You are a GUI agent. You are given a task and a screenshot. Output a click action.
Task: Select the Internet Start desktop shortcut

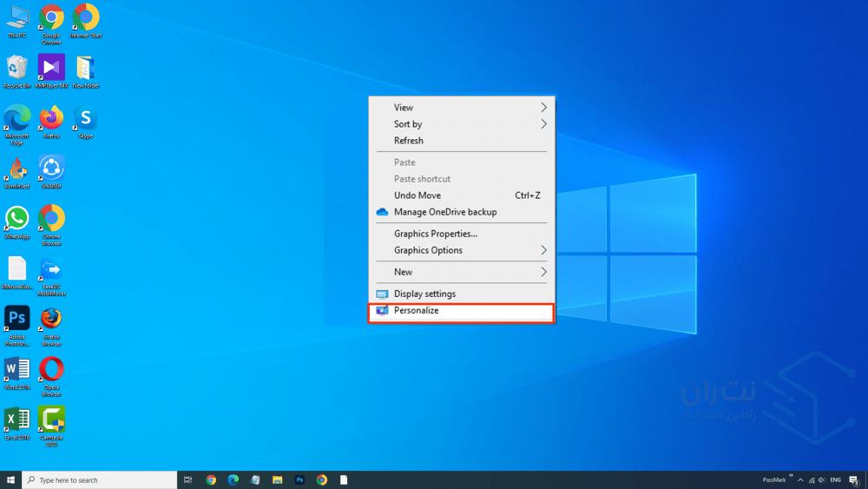pyautogui.click(x=86, y=22)
